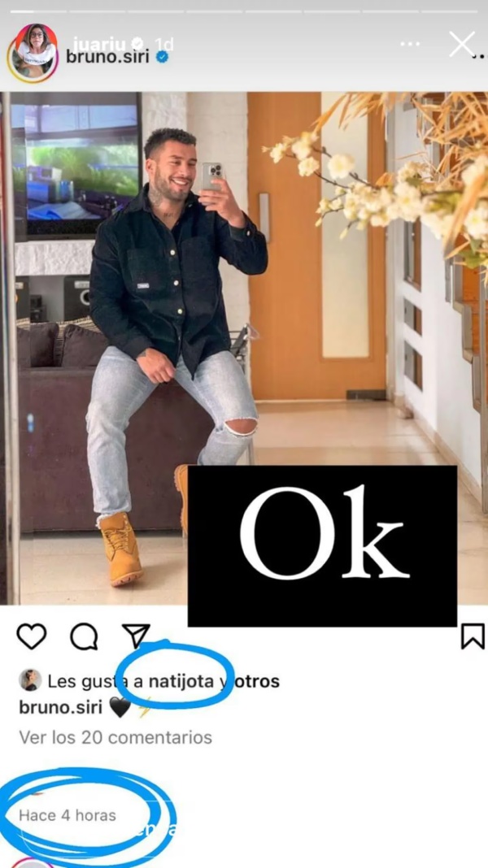The image size is (488, 868).
Task: Open natijota's profile from the likes line
Action: tap(183, 681)
